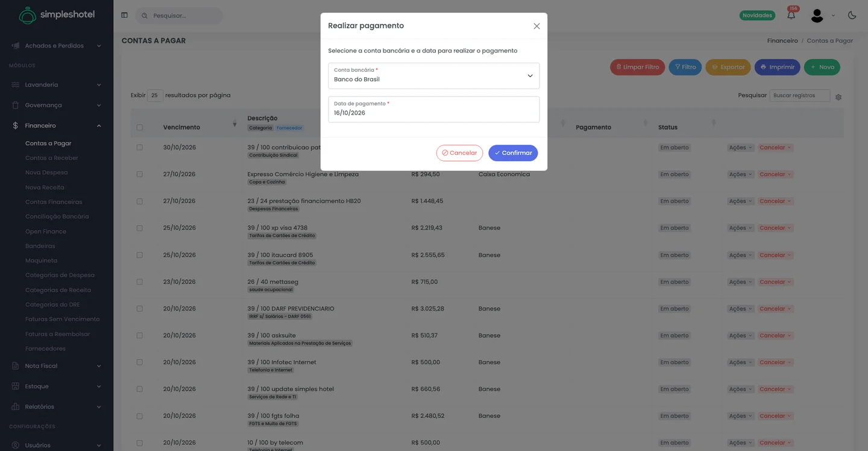Click the simpleshotel logo icon
Screen dimensions: 868x451
pos(27,16)
